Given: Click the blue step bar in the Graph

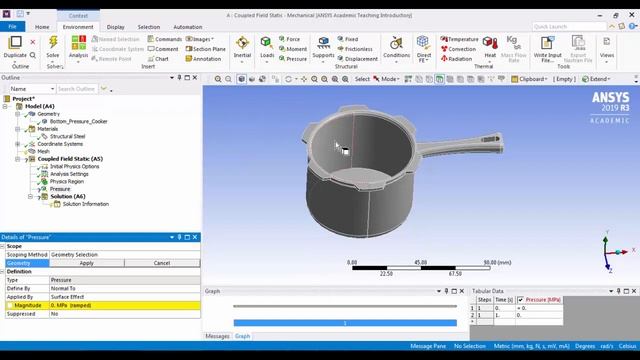Looking at the screenshot, I should point(345,323).
